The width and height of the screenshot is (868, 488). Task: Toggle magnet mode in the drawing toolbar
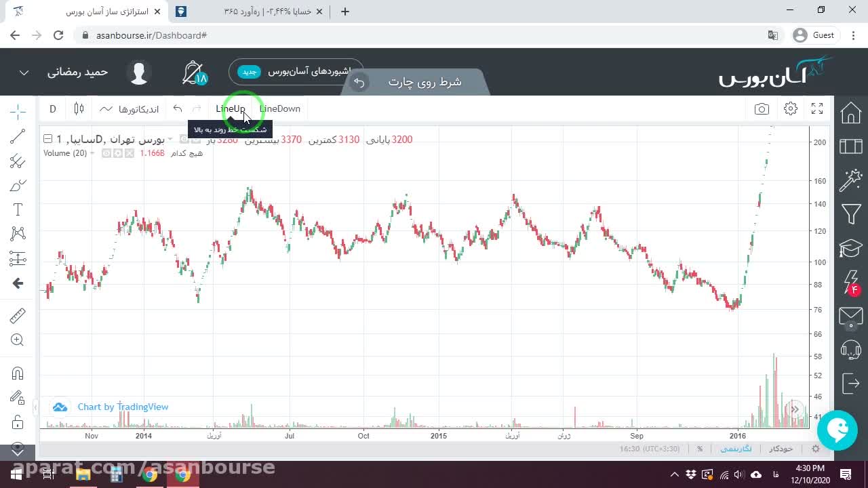[18, 373]
